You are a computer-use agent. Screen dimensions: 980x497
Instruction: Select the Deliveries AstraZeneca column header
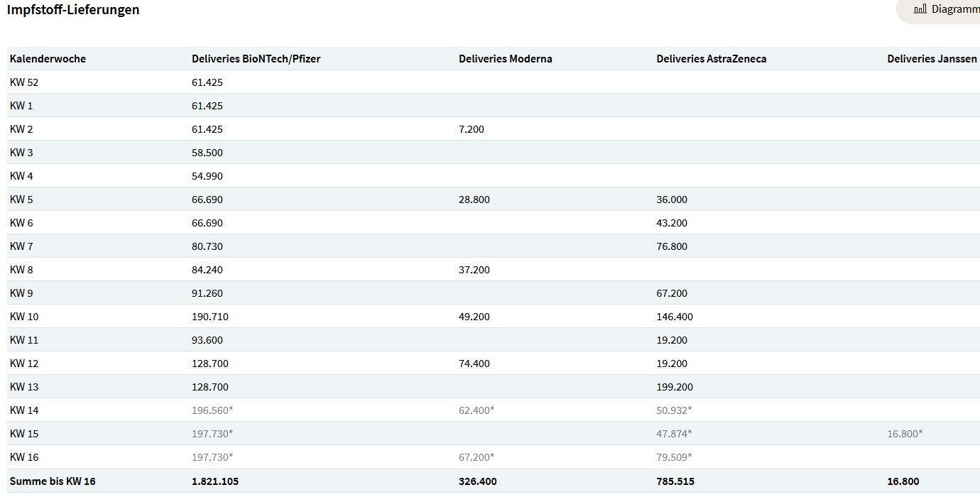[x=712, y=59]
